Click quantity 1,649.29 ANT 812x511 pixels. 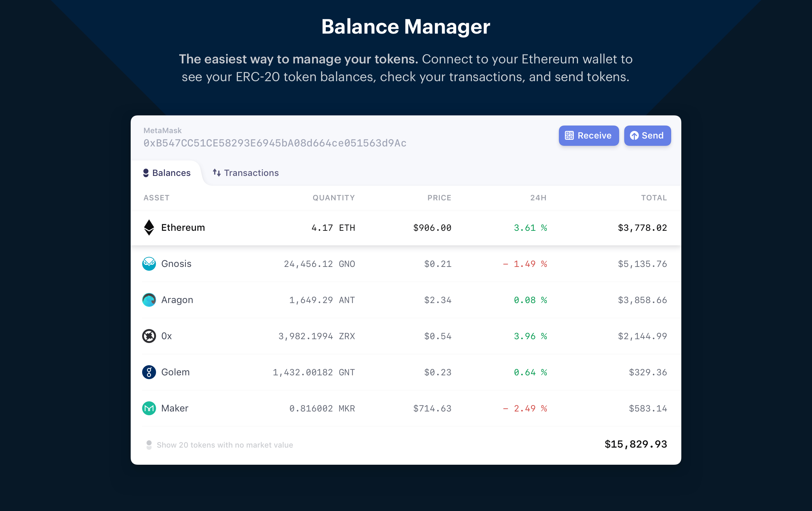[322, 300]
